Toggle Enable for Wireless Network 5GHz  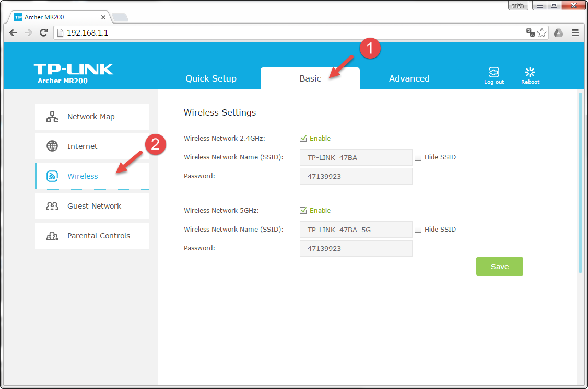click(x=303, y=210)
